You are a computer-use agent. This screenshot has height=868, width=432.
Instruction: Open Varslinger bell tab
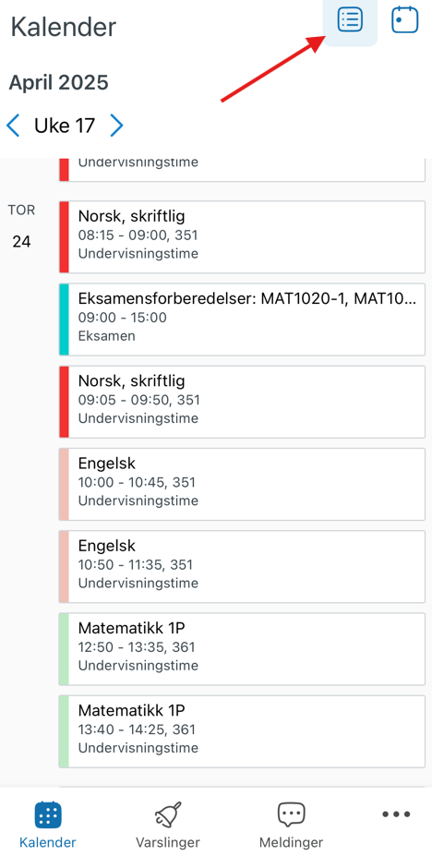168,826
